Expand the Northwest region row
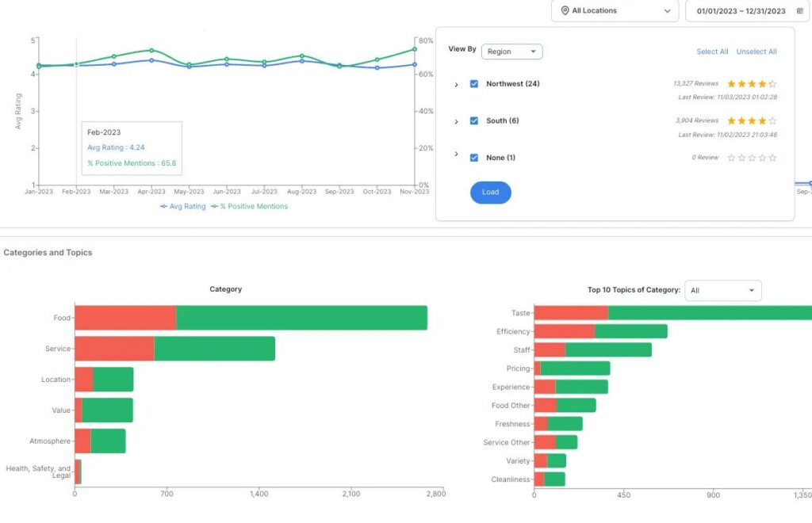Screen dimensions: 812x523 [x=456, y=84]
